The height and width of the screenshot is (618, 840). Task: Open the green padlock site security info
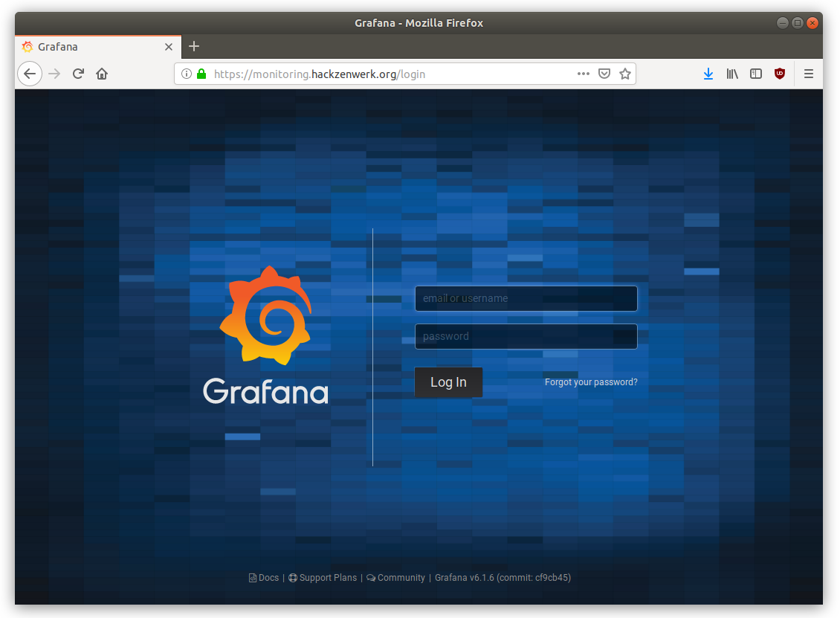pyautogui.click(x=201, y=74)
